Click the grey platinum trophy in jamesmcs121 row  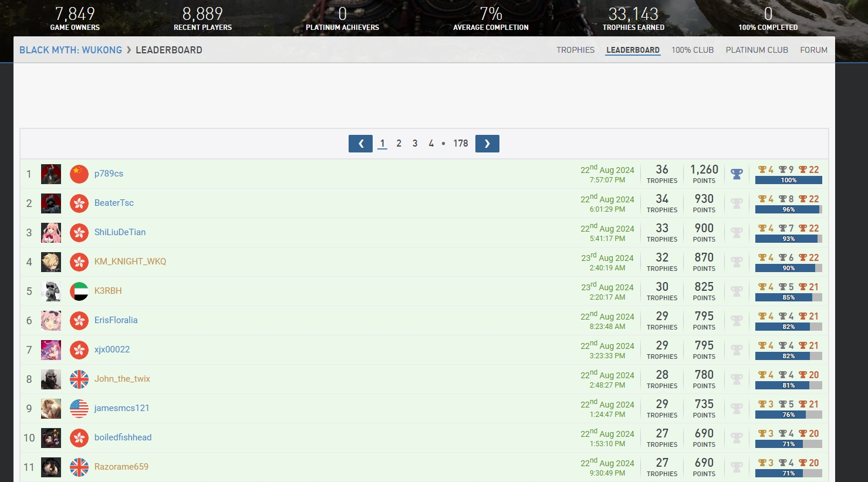click(x=737, y=409)
